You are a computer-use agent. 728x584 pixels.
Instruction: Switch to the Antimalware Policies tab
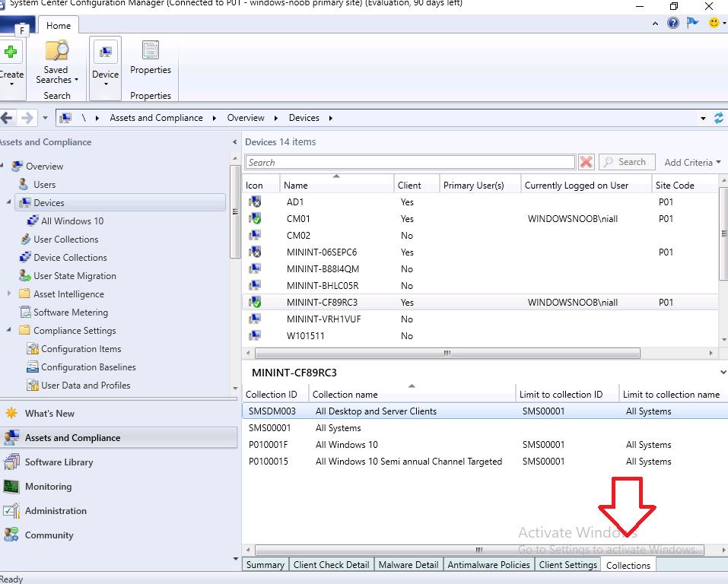tap(488, 564)
